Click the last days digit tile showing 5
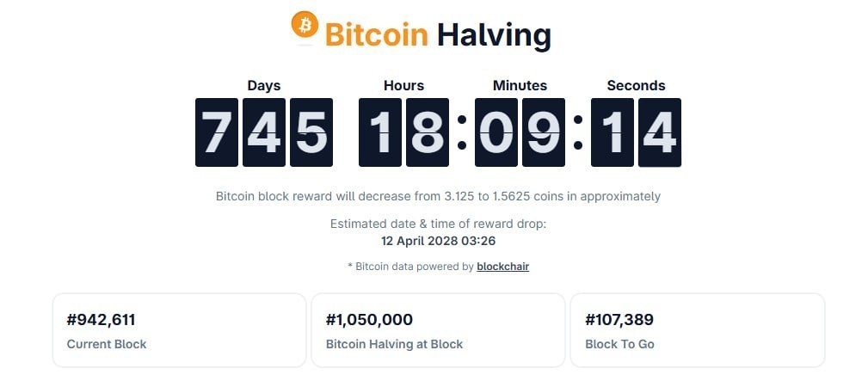Viewport: 868px width, 387px height. [x=311, y=132]
